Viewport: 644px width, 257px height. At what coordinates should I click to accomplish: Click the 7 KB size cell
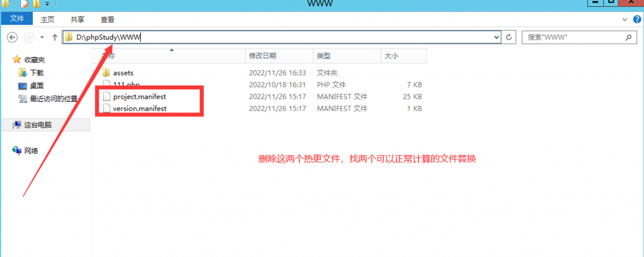tap(414, 85)
